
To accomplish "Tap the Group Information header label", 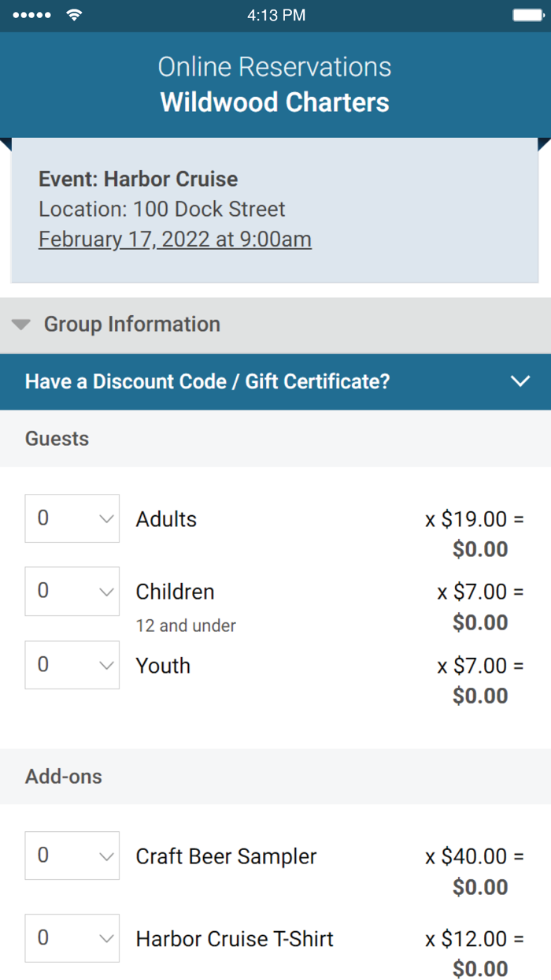I will (x=132, y=324).
